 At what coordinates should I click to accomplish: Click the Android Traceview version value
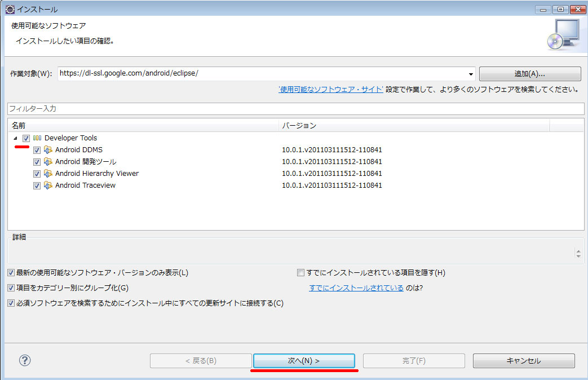[332, 185]
